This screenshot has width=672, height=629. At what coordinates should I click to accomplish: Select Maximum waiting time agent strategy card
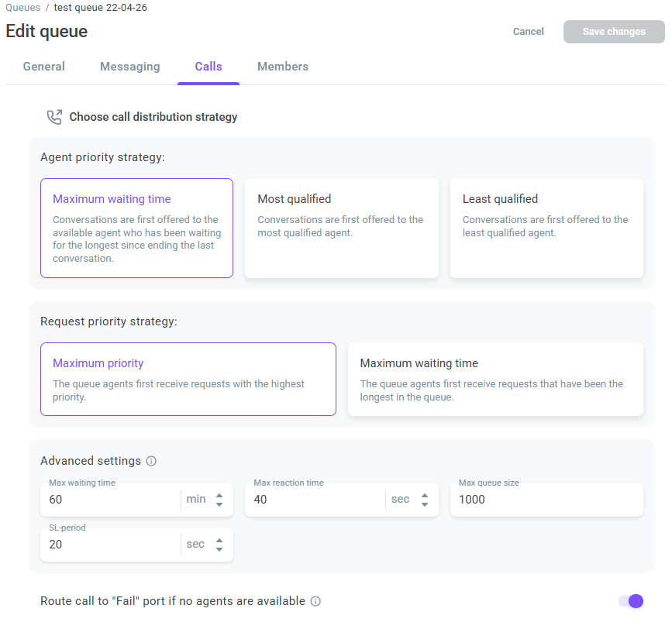[136, 229]
